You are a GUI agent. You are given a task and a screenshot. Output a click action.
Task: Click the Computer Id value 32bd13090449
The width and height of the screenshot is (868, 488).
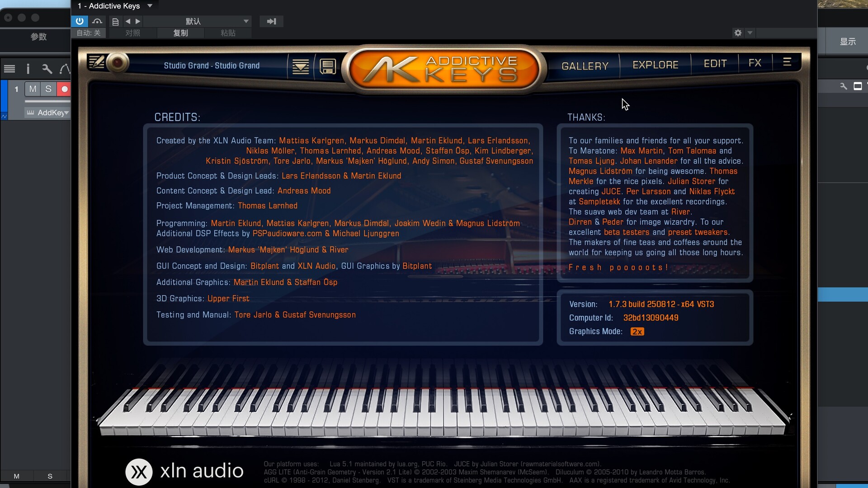click(651, 318)
